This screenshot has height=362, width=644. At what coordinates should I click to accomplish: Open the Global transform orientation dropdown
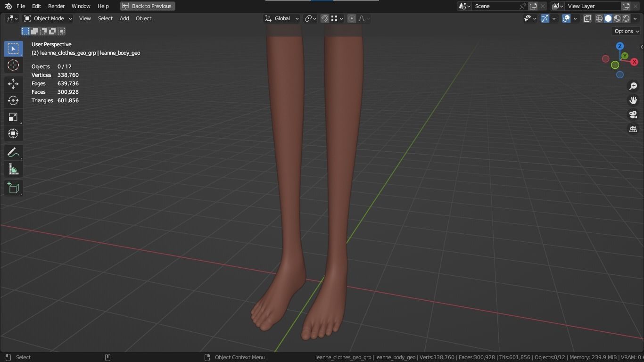click(x=281, y=18)
